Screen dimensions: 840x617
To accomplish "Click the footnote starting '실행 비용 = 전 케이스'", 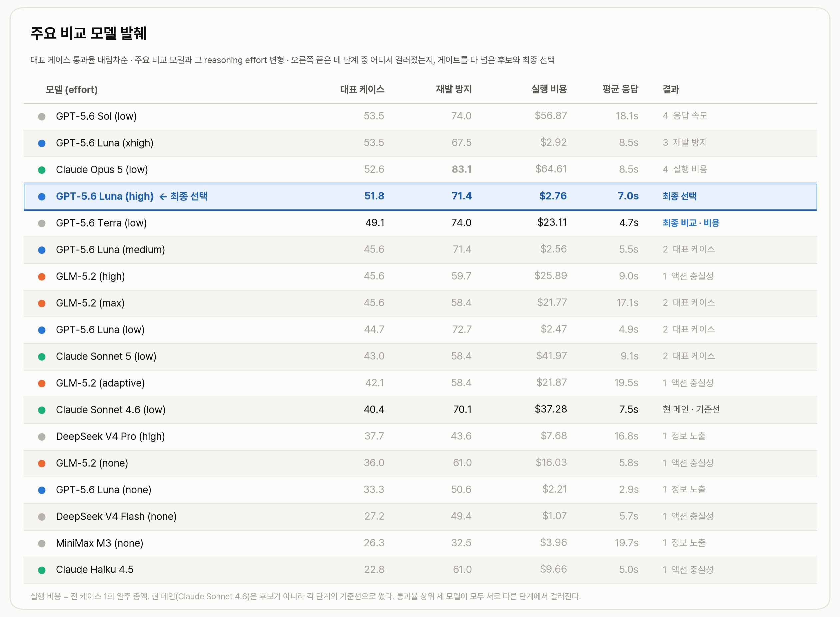I will [x=305, y=596].
